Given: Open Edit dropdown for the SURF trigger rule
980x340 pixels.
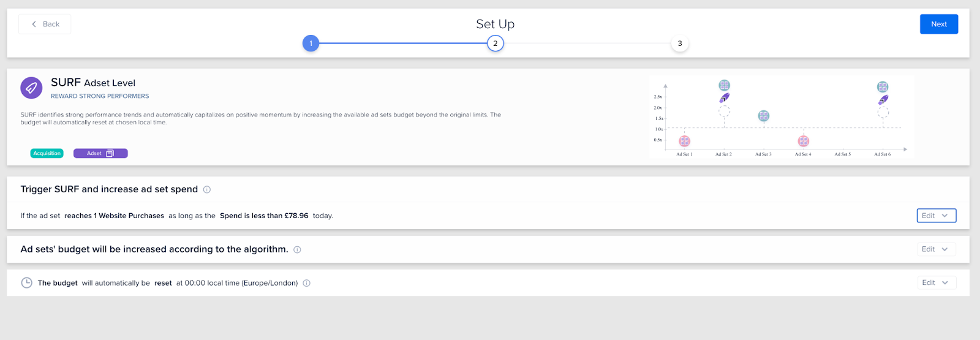Looking at the screenshot, I should [936, 216].
